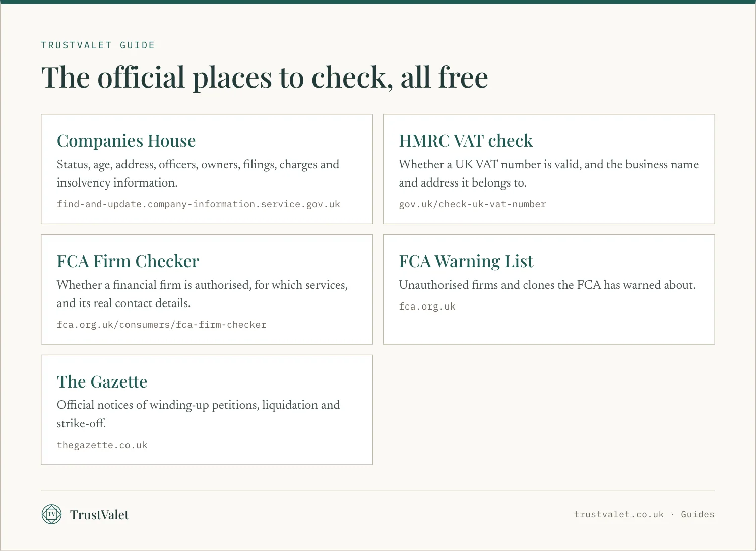Open the HMRC VAT check heading

(x=466, y=141)
